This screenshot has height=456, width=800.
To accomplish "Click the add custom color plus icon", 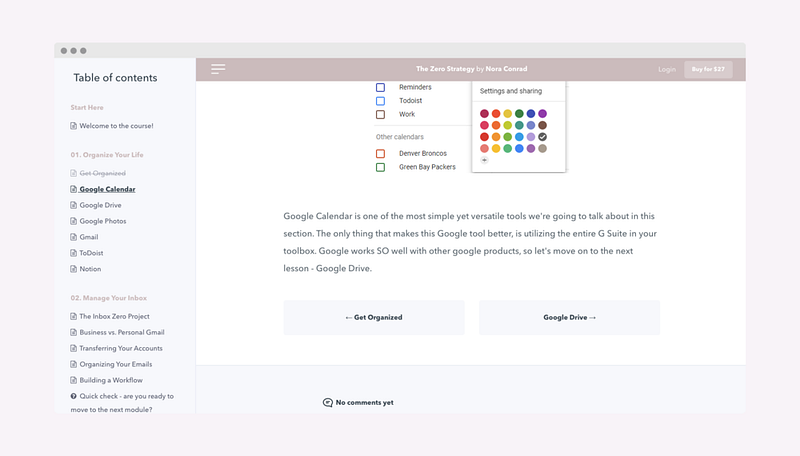I will (x=484, y=160).
